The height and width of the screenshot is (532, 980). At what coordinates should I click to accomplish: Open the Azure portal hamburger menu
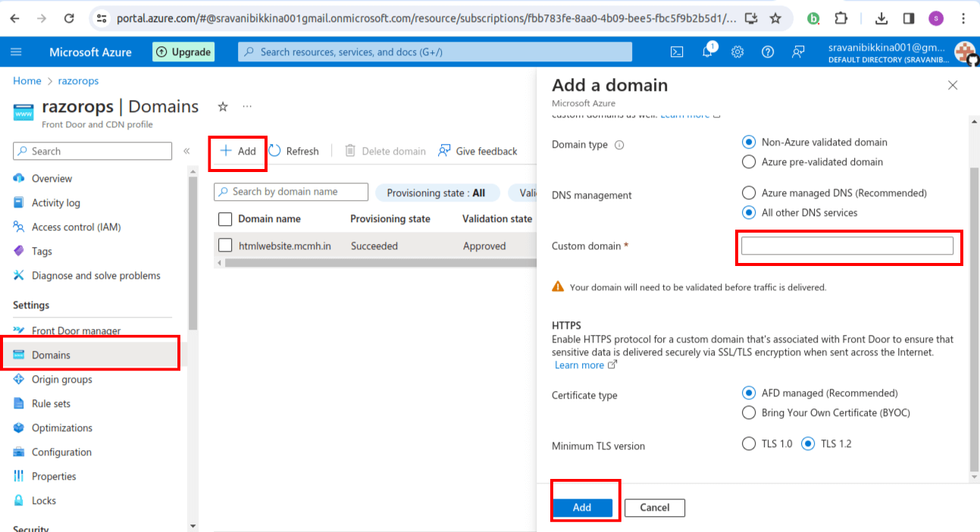[x=16, y=52]
